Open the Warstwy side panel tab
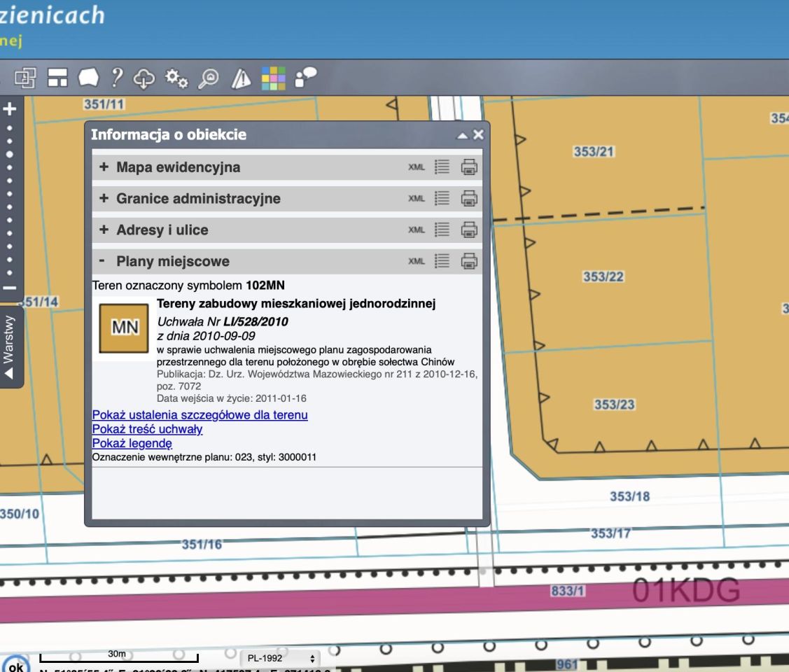This screenshot has width=789, height=672. coord(9,346)
